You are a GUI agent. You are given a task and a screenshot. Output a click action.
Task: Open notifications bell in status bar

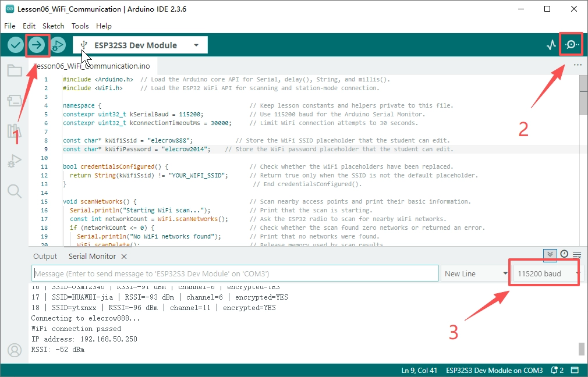(557, 370)
